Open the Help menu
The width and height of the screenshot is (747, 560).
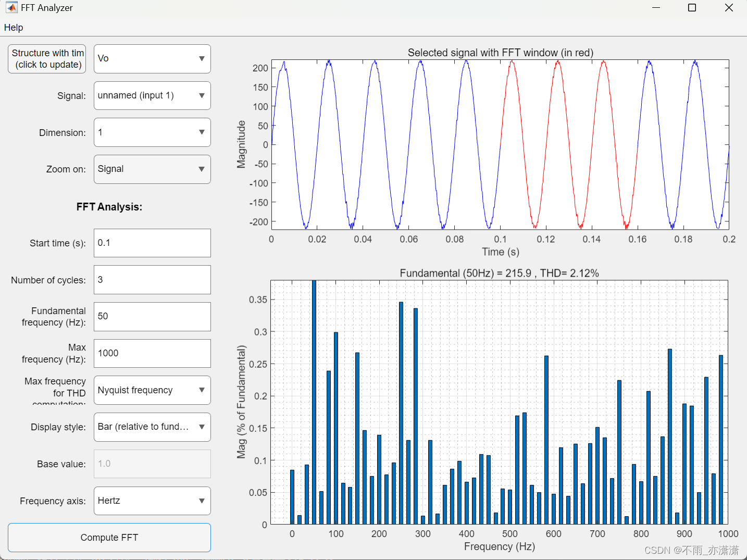13,27
